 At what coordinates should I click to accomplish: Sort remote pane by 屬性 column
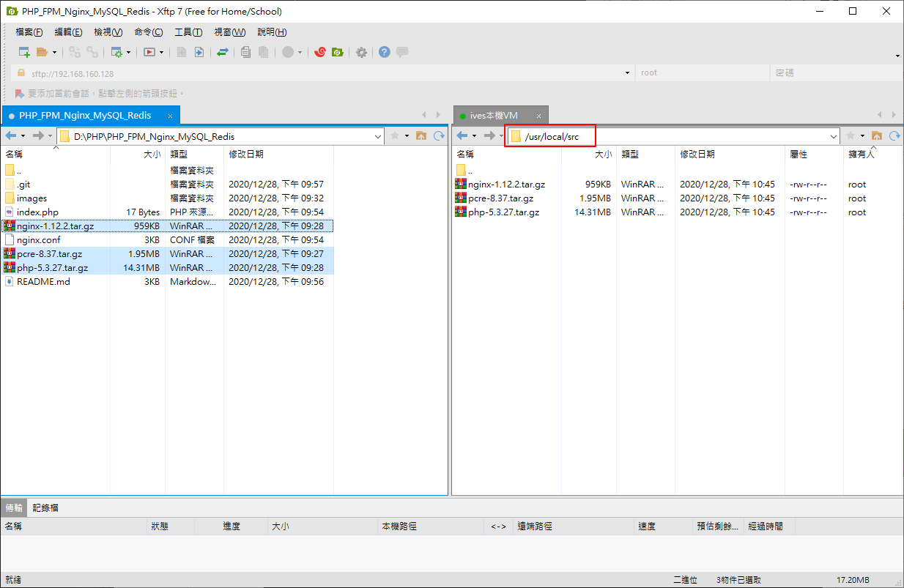coord(814,155)
